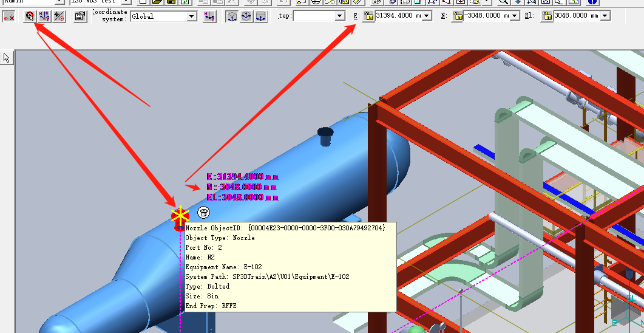This screenshot has height=333, width=644.
Task: Open the El value dropdown arrow
Action: [x=605, y=16]
